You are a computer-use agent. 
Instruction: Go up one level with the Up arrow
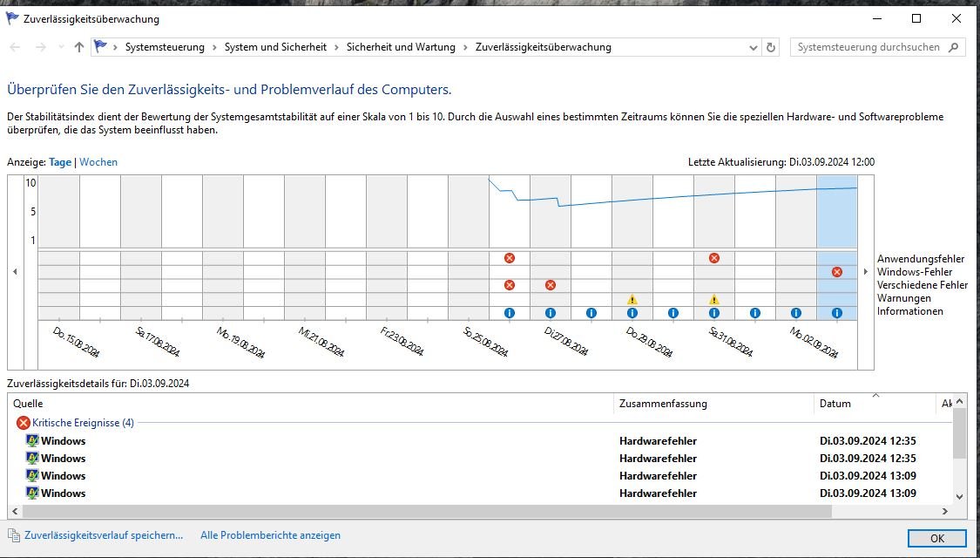coord(78,47)
